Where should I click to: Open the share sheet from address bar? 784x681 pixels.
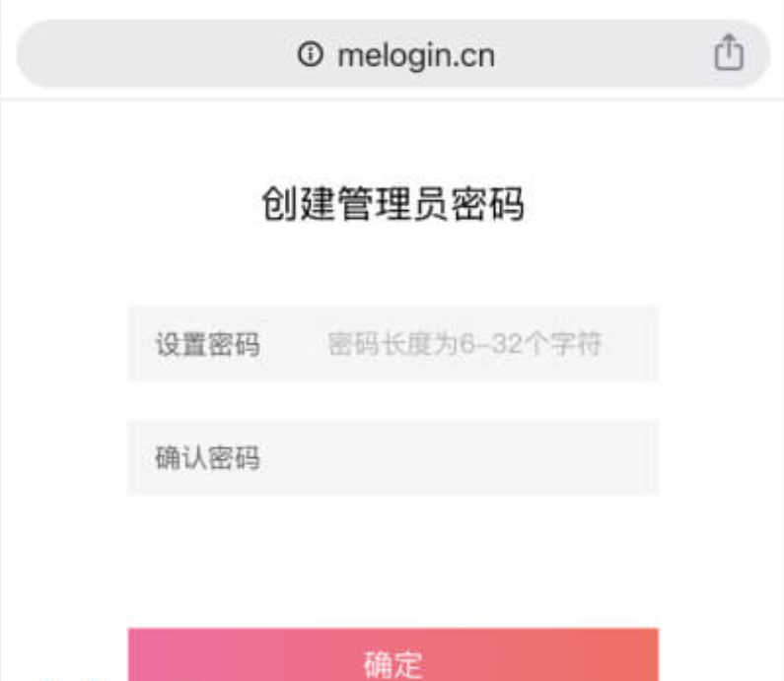729,52
